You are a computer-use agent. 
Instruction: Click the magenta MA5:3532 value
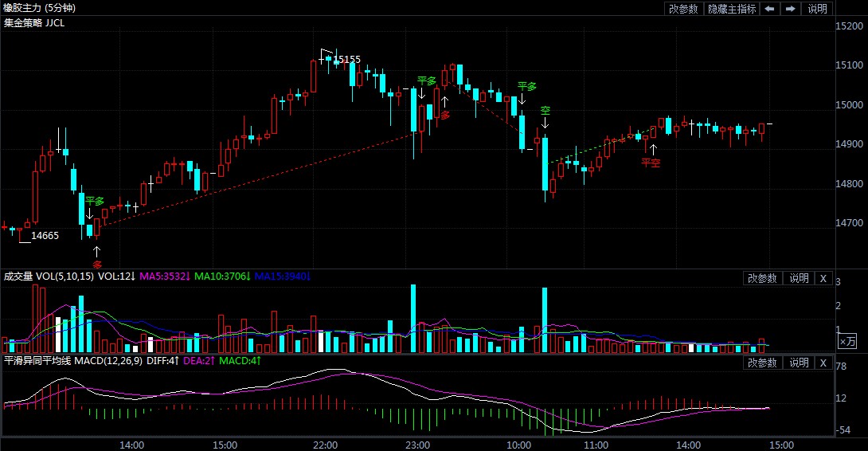[x=165, y=276]
